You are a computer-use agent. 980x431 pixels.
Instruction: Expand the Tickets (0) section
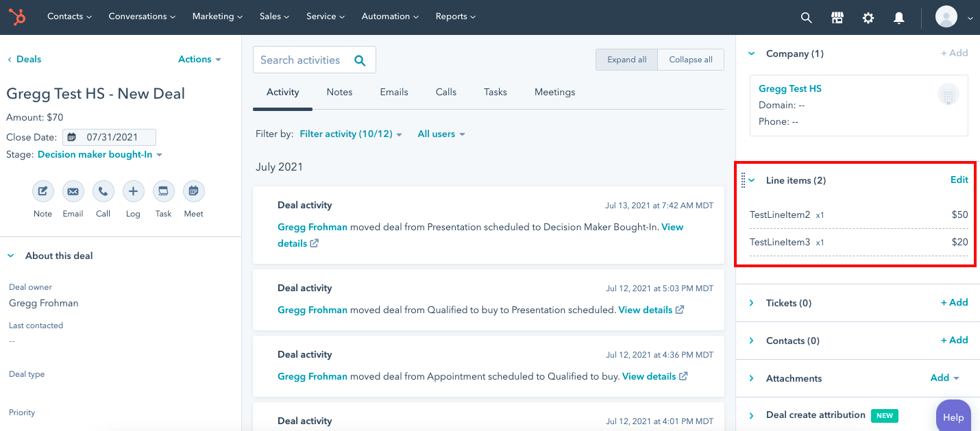click(x=752, y=303)
